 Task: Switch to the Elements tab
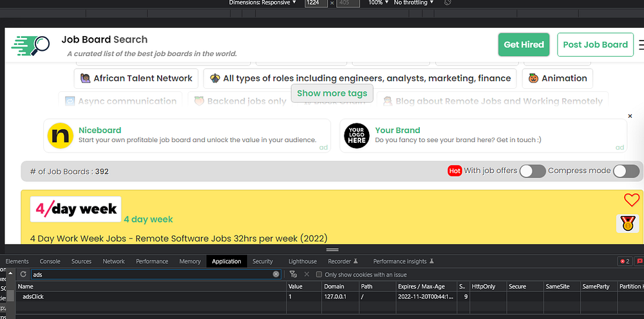[x=17, y=261]
